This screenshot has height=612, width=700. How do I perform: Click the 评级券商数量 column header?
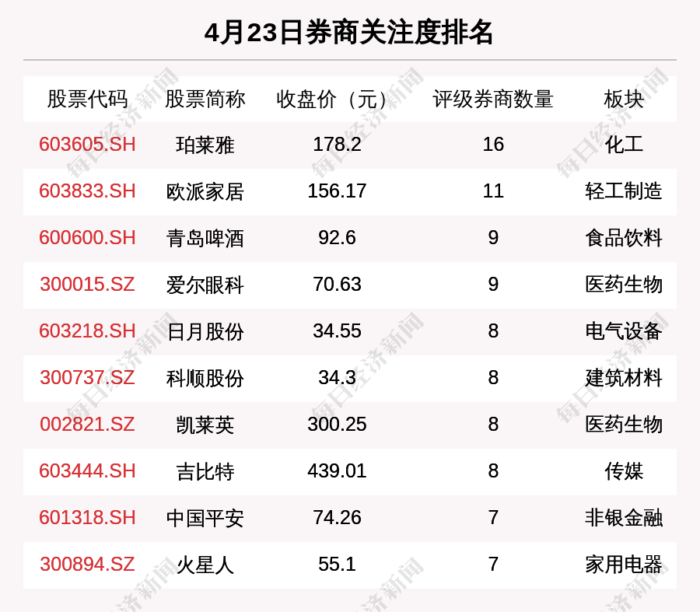point(493,99)
